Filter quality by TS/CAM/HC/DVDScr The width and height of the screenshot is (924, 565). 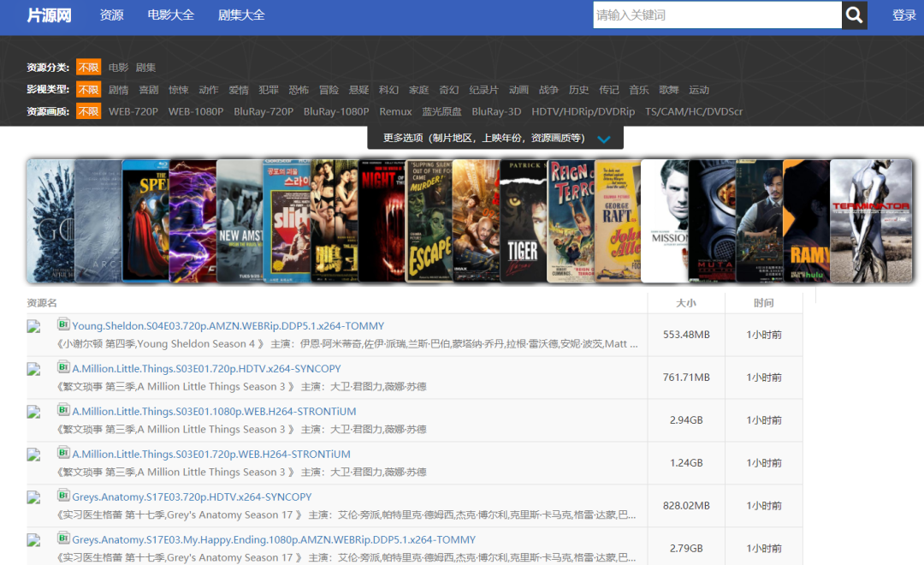(x=694, y=111)
